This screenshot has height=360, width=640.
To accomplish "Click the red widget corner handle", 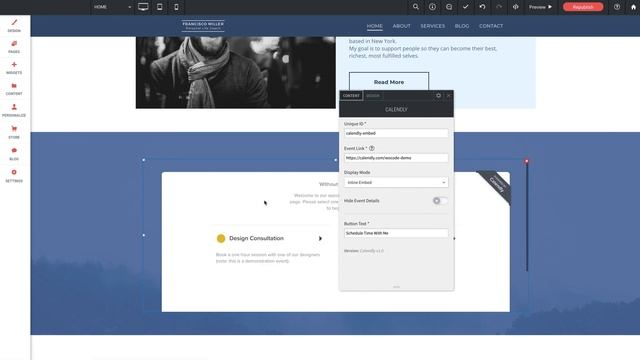I will point(527,162).
